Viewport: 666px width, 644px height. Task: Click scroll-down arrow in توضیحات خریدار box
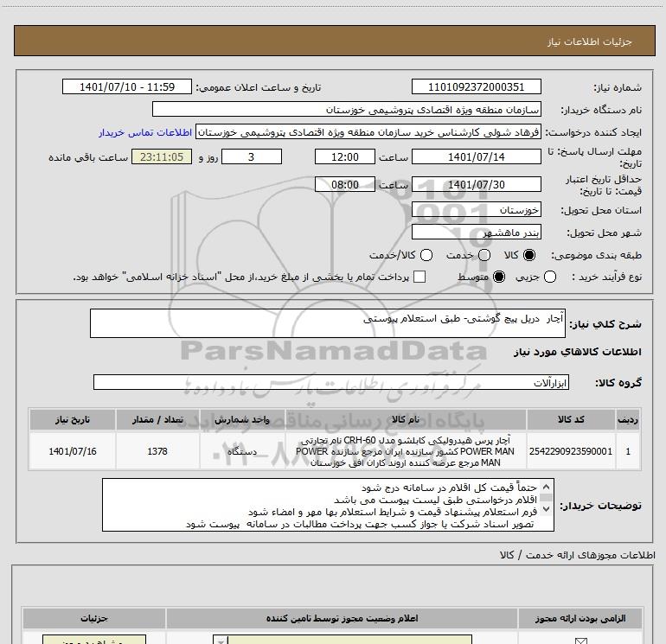coord(547,508)
